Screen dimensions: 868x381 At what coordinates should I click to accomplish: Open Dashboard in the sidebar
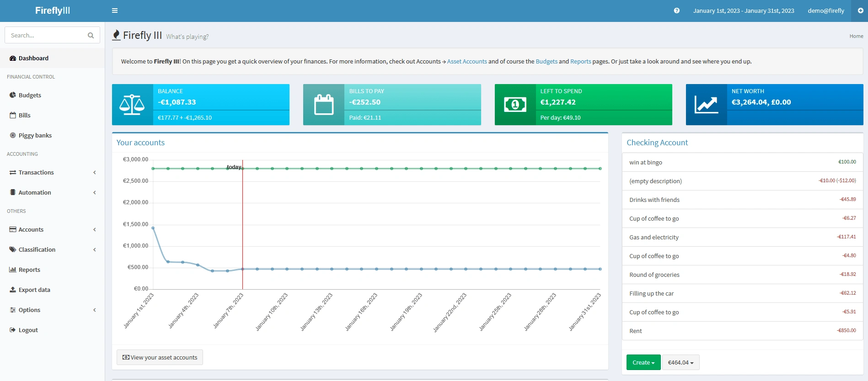pyautogui.click(x=52, y=58)
